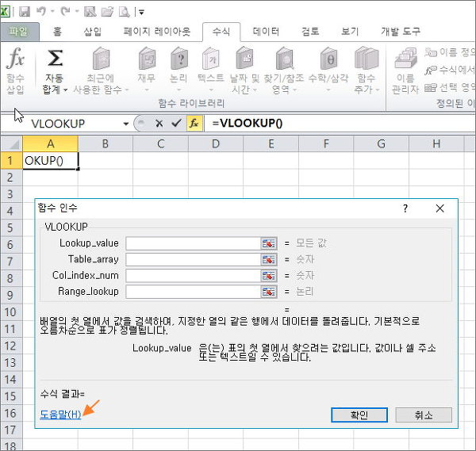Click the Table_array range selector button
The height and width of the screenshot is (451, 476).
point(268,259)
